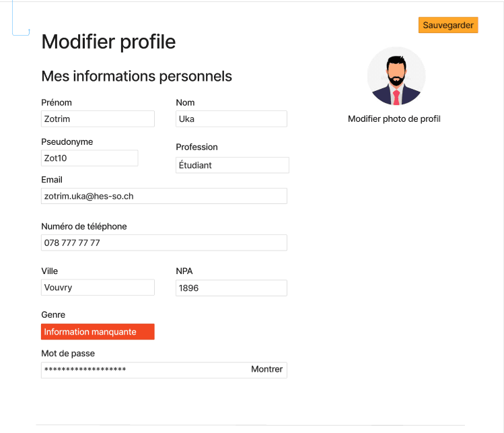Viewport: 504px width, 433px height.
Task: Click the Sauvegarder button
Action: pos(448,25)
